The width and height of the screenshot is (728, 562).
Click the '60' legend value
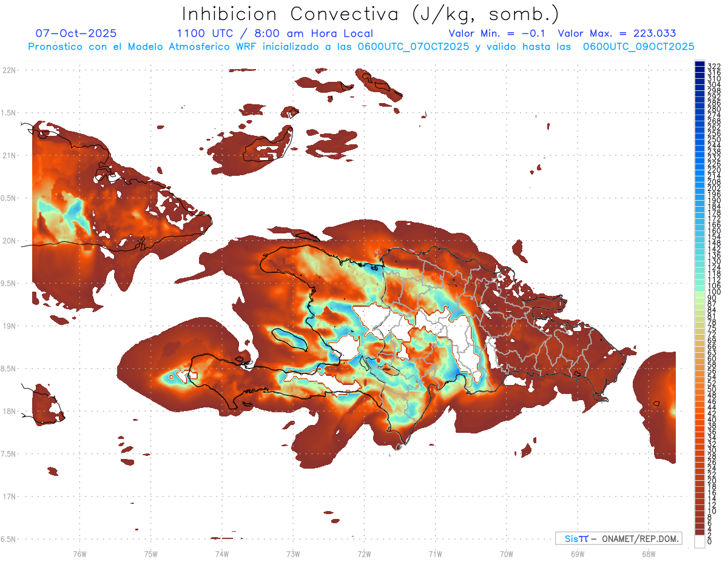coord(712,359)
